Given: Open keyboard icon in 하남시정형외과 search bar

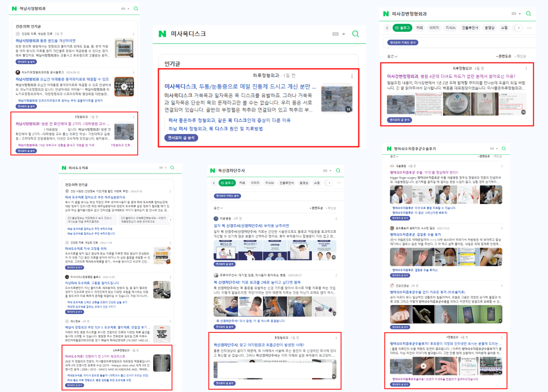Looking at the screenshot, I should [x=123, y=9].
